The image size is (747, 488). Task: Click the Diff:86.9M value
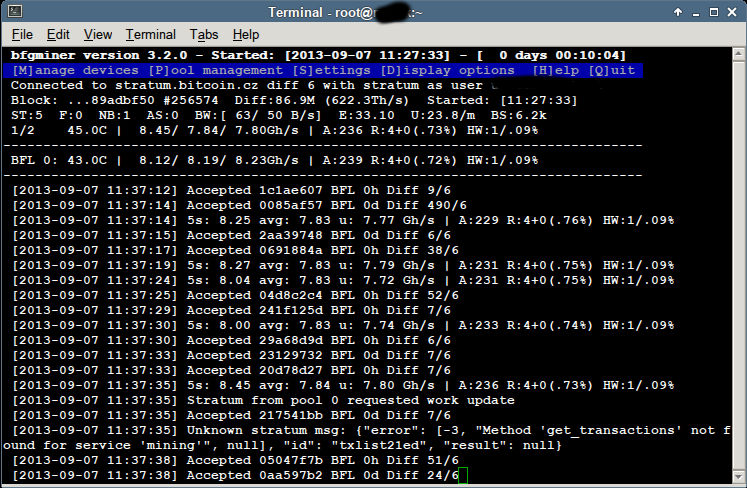275,101
